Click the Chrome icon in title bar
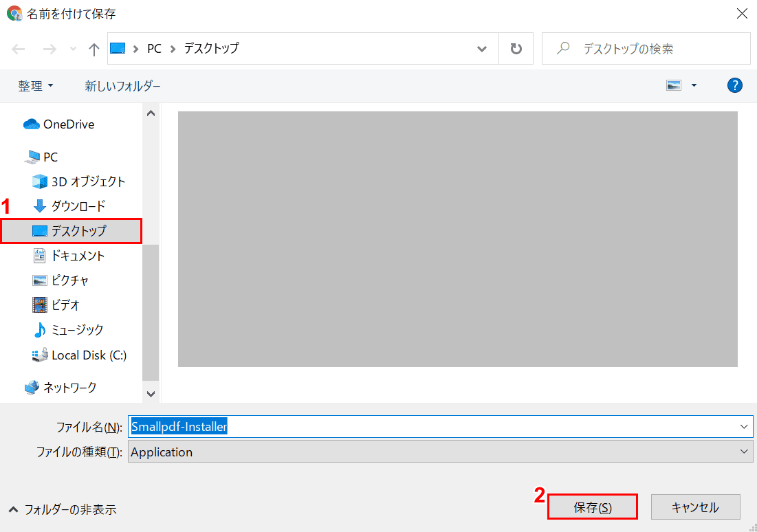Screen dimensions: 757x532 click(14, 14)
